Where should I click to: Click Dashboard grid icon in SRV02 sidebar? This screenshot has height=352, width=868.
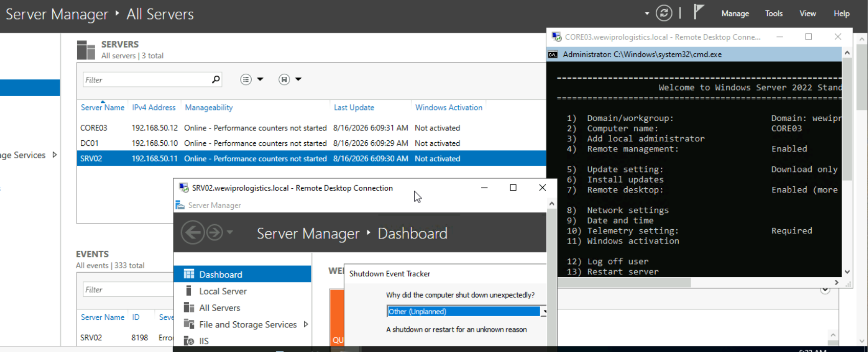click(189, 274)
